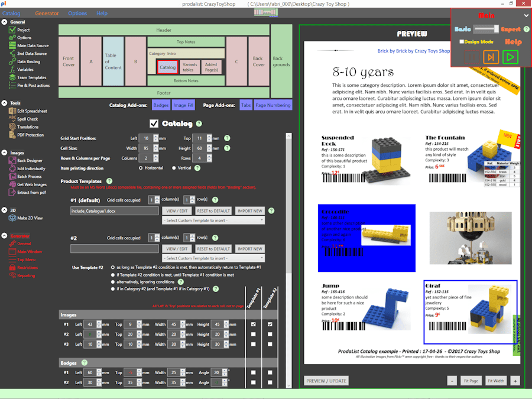The image size is (532, 399).
Task: Click the settings panel vertical scrollbar
Action: [x=288, y=261]
